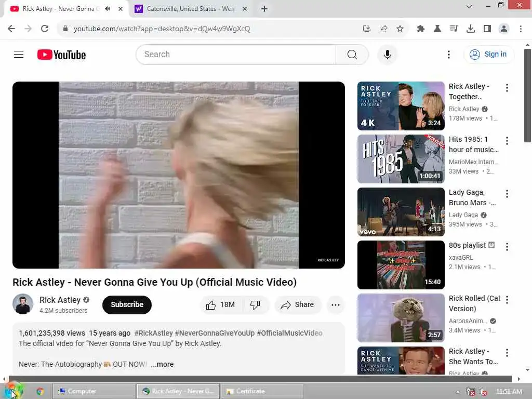Open the Chrome Labs flask icon
The width and height of the screenshot is (532, 399).
point(437,29)
